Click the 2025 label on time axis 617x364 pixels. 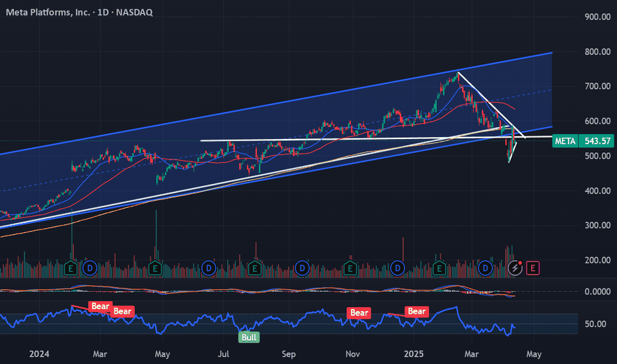tap(414, 354)
